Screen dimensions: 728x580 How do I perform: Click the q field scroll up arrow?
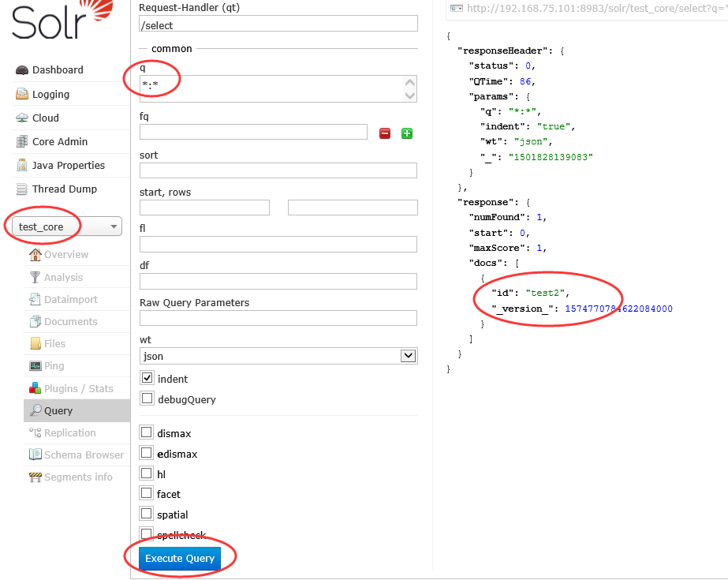(410, 83)
